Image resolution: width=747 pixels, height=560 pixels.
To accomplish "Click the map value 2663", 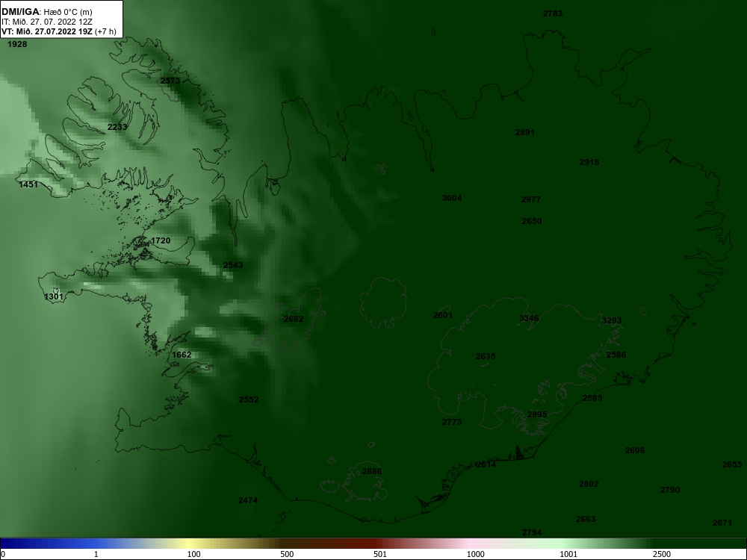I will 586,519.
